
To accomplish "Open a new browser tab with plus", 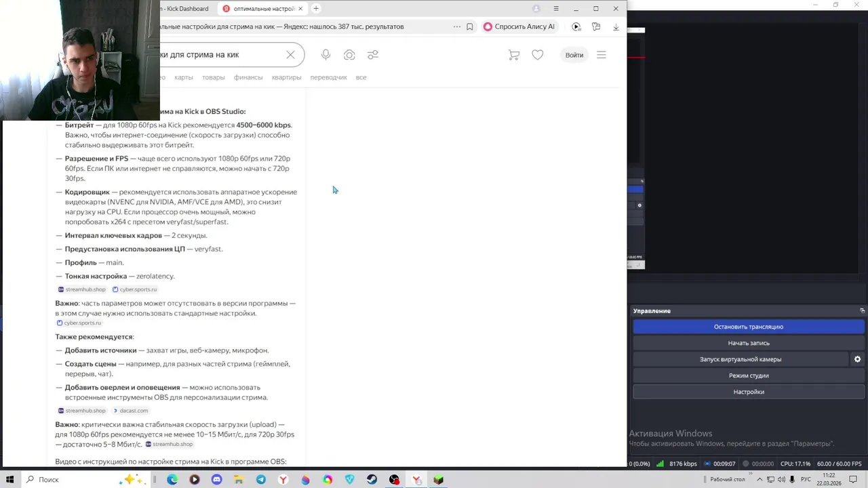I will tap(316, 9).
